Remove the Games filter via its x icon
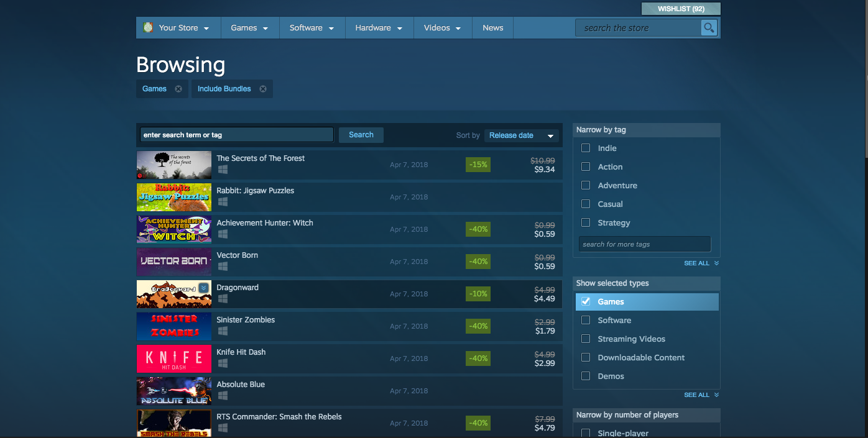This screenshot has width=868, height=438. (x=178, y=89)
